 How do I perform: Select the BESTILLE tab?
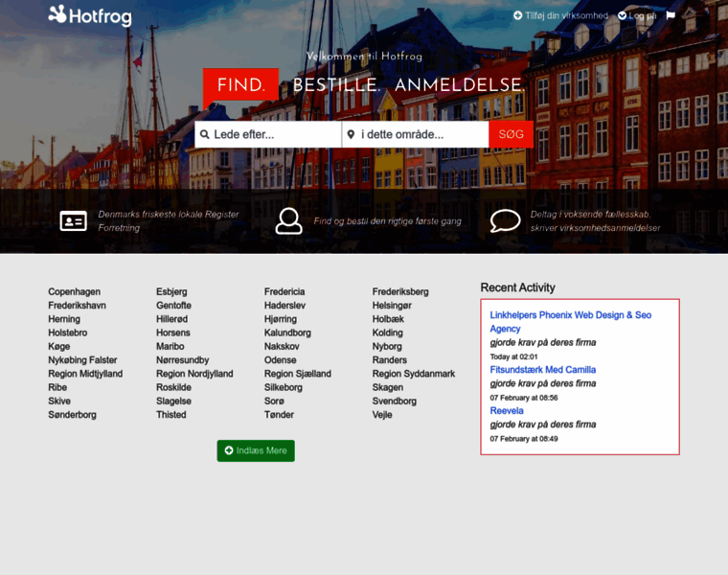tap(336, 85)
